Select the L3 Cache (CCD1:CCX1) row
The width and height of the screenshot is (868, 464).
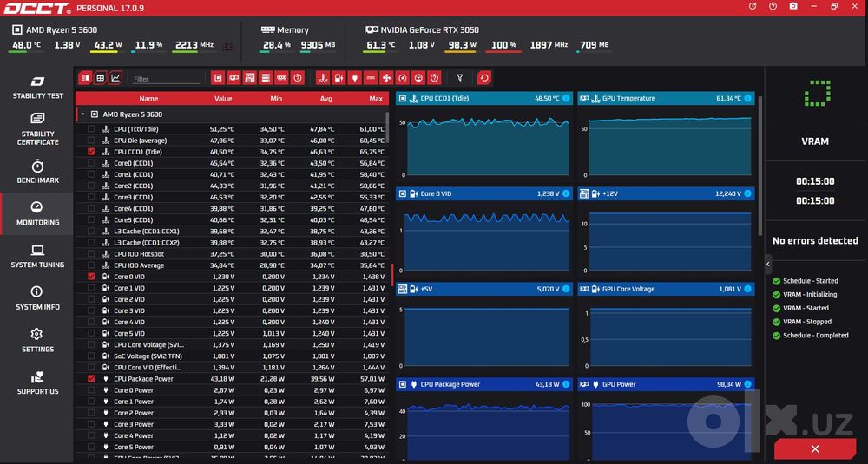233,232
